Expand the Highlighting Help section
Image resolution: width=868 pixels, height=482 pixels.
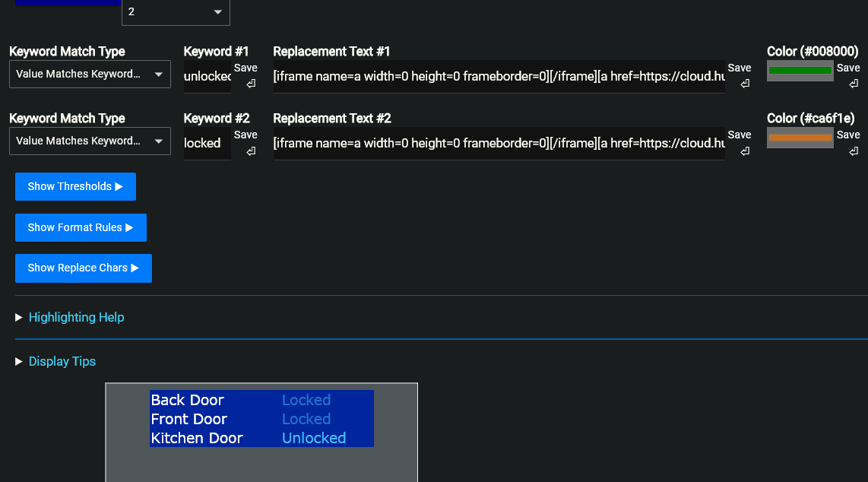coord(76,317)
